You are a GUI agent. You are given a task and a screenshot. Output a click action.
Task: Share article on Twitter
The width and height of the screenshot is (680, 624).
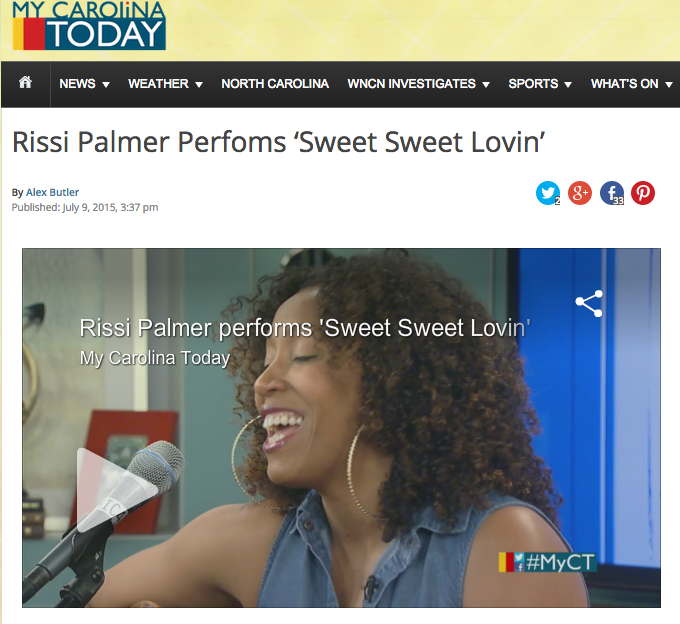click(x=548, y=193)
